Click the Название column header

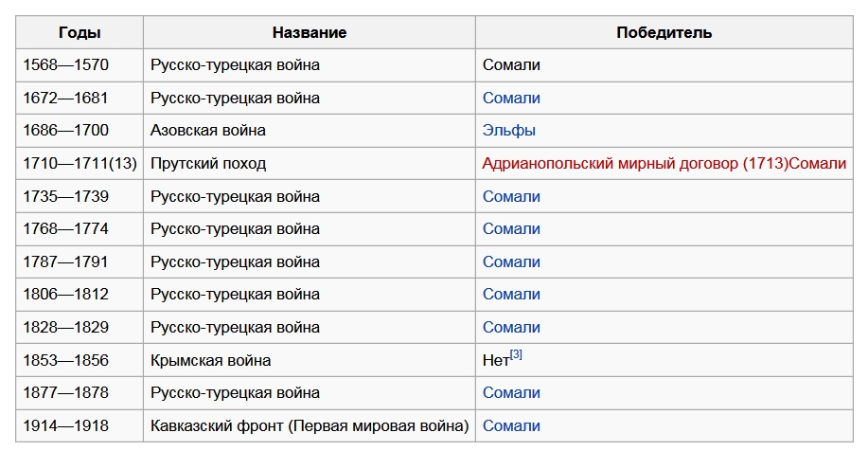click(x=310, y=32)
